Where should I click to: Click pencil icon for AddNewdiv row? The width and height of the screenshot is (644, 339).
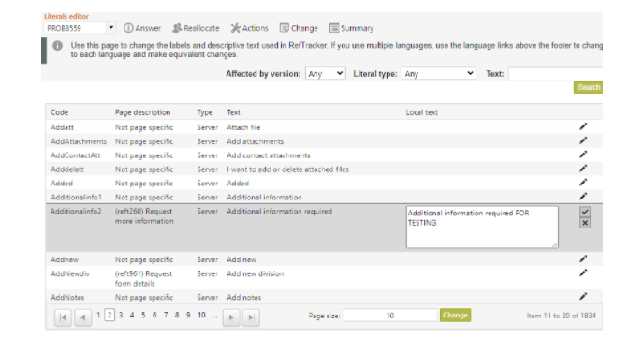point(583,273)
